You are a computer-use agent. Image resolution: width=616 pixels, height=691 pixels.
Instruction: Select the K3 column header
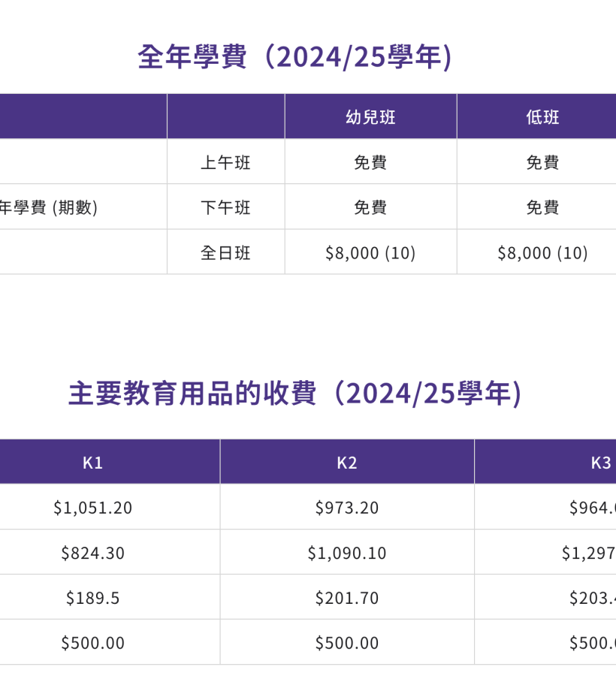coord(600,463)
